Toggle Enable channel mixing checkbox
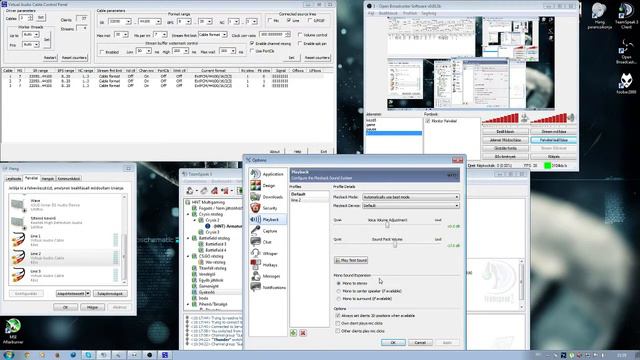The width and height of the screenshot is (640, 360). tap(252, 43)
